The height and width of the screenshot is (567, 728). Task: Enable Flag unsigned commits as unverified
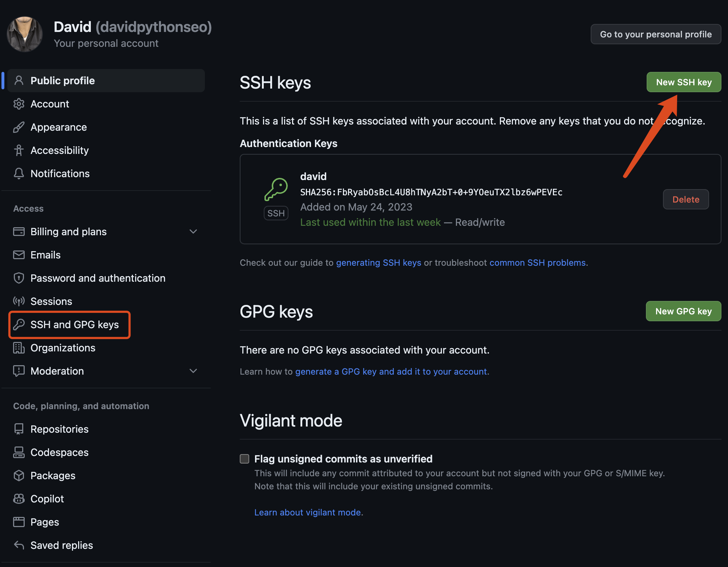244,459
